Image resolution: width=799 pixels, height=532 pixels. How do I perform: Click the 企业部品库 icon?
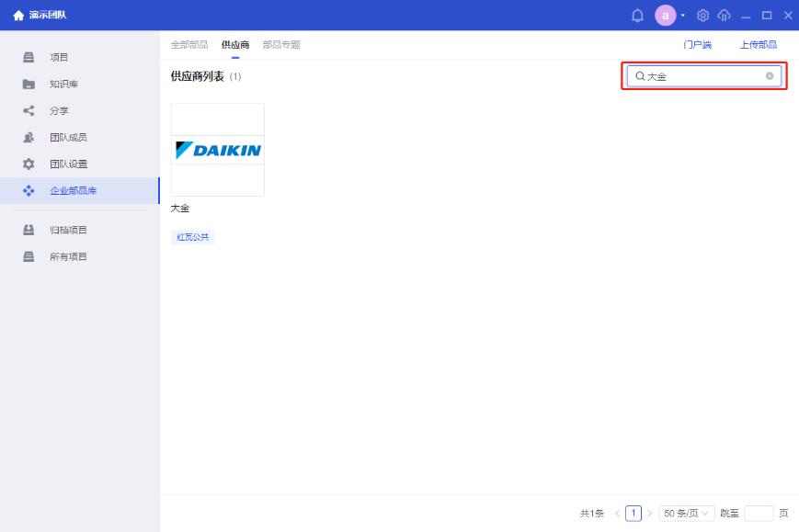[29, 190]
